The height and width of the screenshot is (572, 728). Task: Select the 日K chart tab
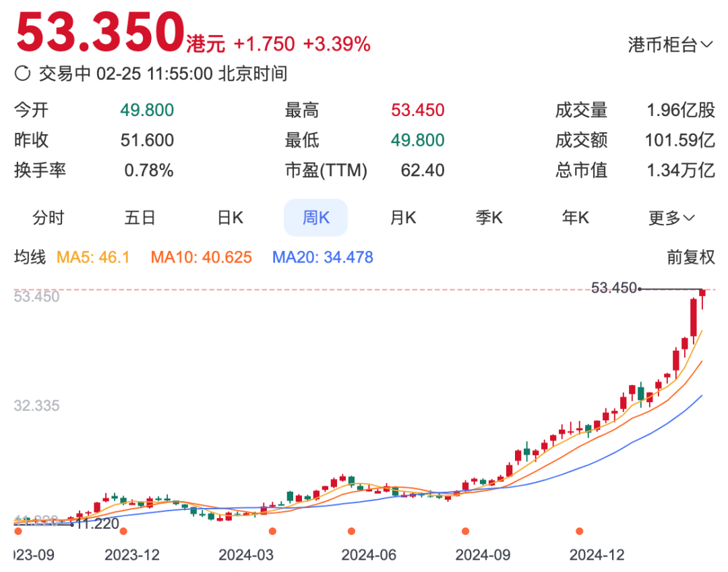pyautogui.click(x=231, y=217)
